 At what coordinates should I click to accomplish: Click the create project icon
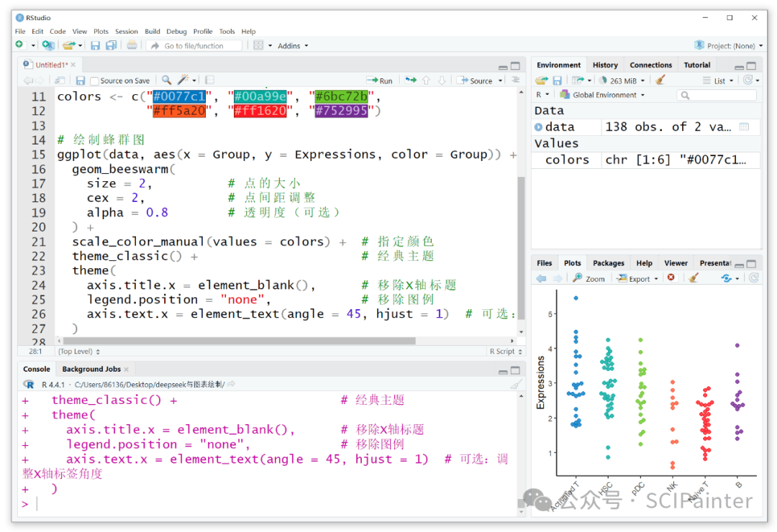(48, 45)
